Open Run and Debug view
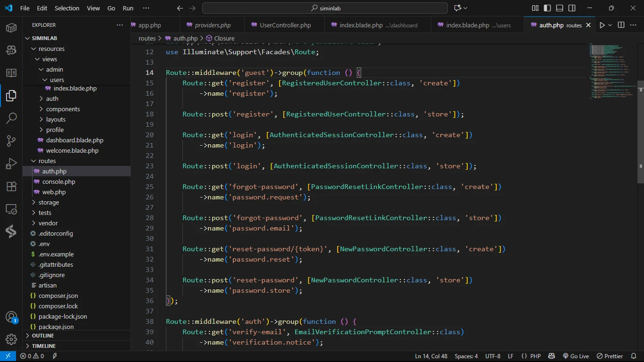Image resolution: width=644 pixels, height=362 pixels. coord(11,164)
